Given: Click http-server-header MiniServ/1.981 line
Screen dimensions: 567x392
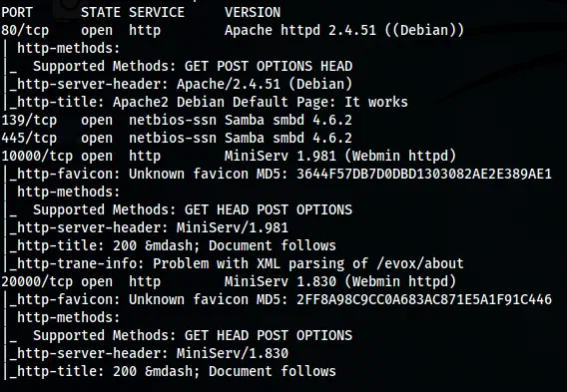Looking at the screenshot, I should [149, 228].
